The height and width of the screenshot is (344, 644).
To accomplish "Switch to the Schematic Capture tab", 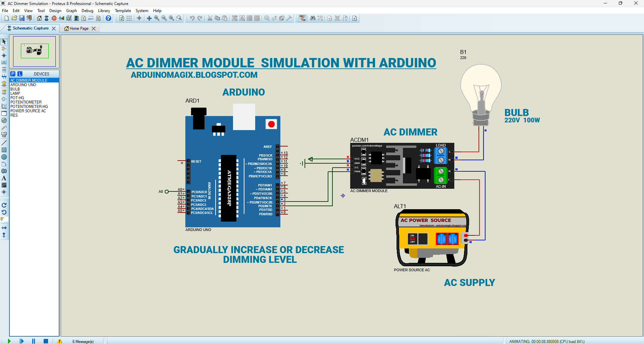I will (x=31, y=28).
